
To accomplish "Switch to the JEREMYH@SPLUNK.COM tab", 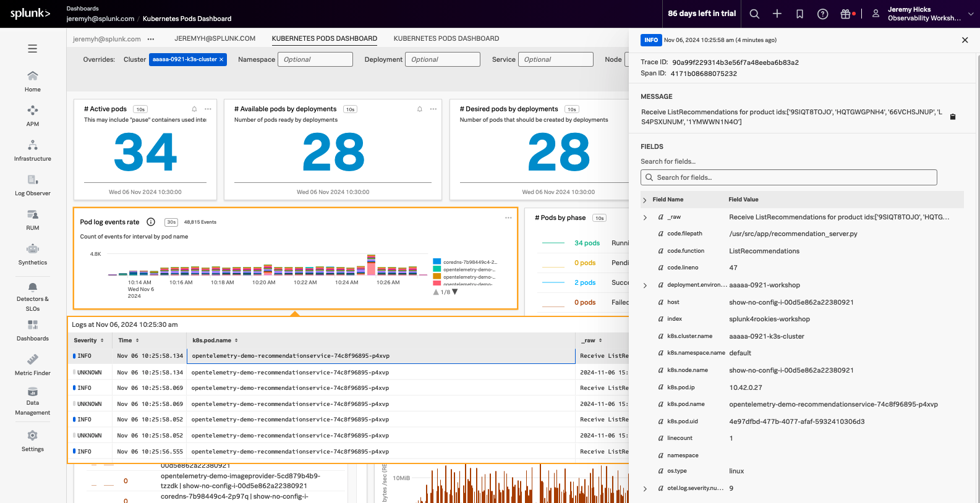I will pos(215,38).
